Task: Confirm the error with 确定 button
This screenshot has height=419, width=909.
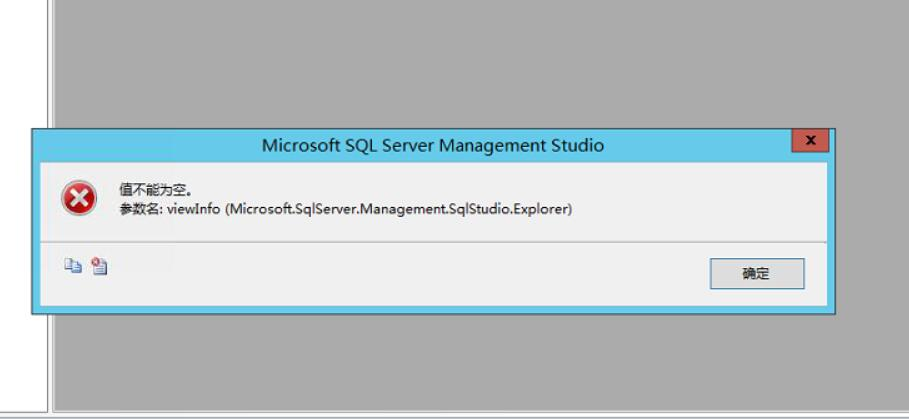Action: 757,274
